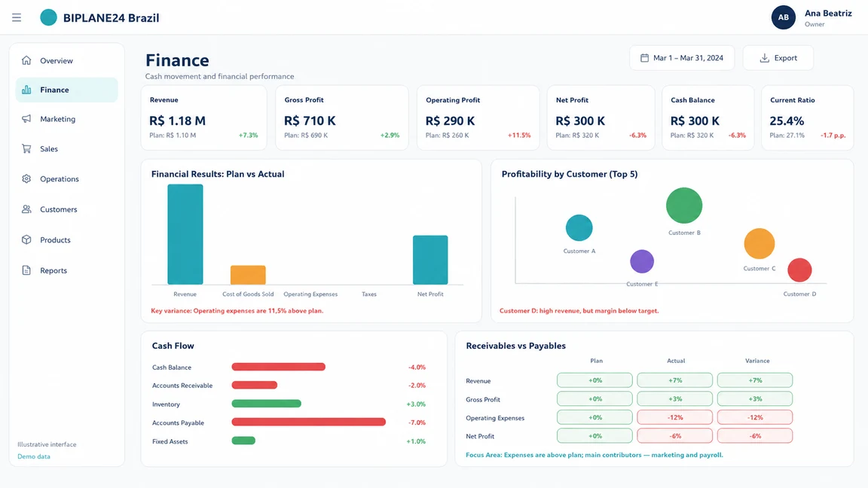This screenshot has width=868, height=488.
Task: Click the Products box icon
Action: (26, 239)
